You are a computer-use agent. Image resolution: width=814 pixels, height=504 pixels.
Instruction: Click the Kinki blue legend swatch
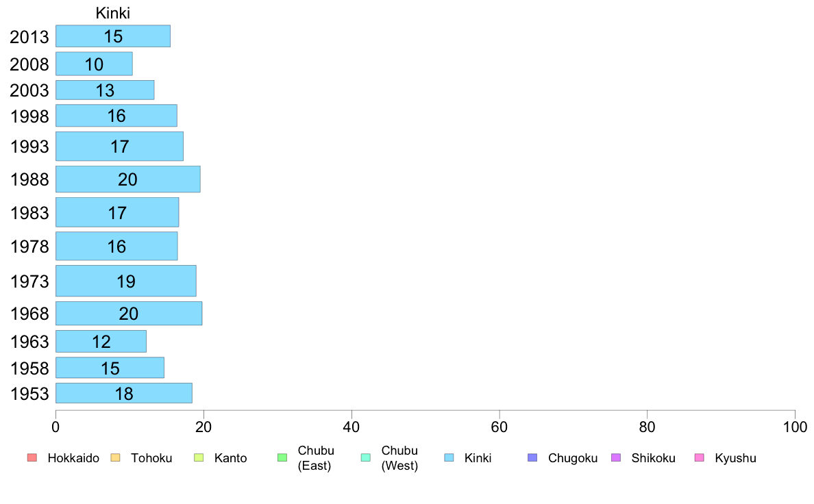coord(449,457)
